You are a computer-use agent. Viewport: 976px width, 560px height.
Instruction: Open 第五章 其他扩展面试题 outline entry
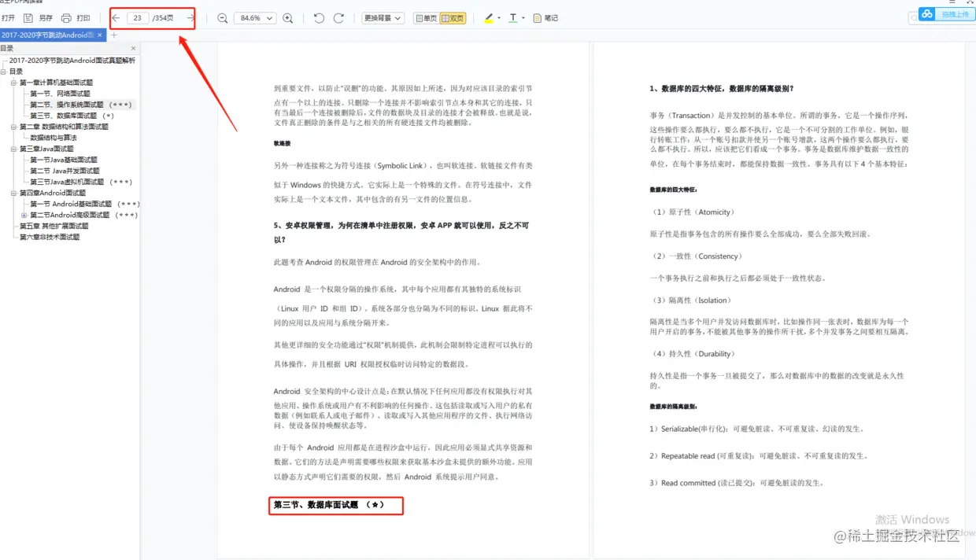pos(54,226)
